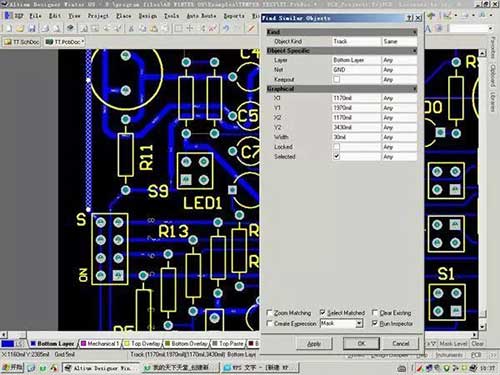Toggle the Select Matched checkbox
The width and height of the screenshot is (500, 375).
(322, 313)
